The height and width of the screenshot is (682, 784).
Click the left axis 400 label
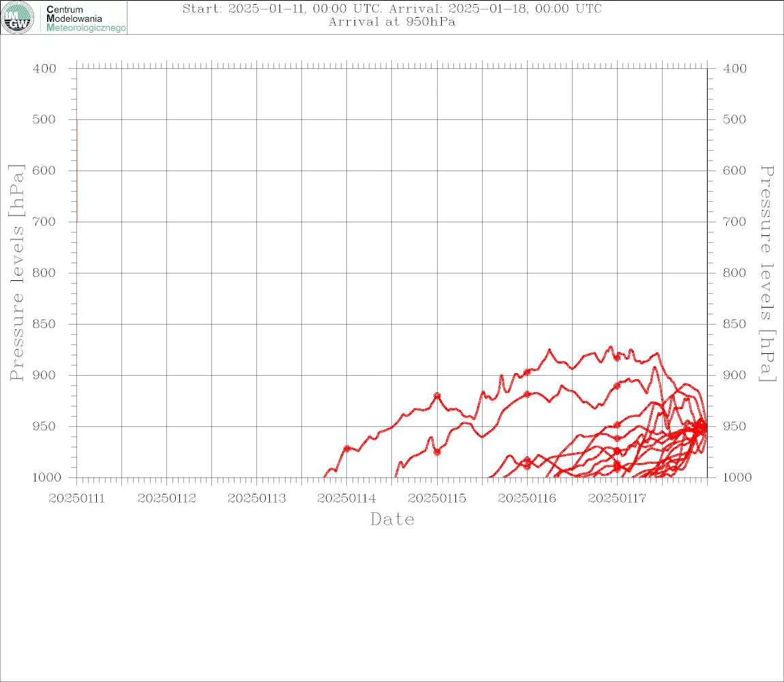pyautogui.click(x=44, y=69)
